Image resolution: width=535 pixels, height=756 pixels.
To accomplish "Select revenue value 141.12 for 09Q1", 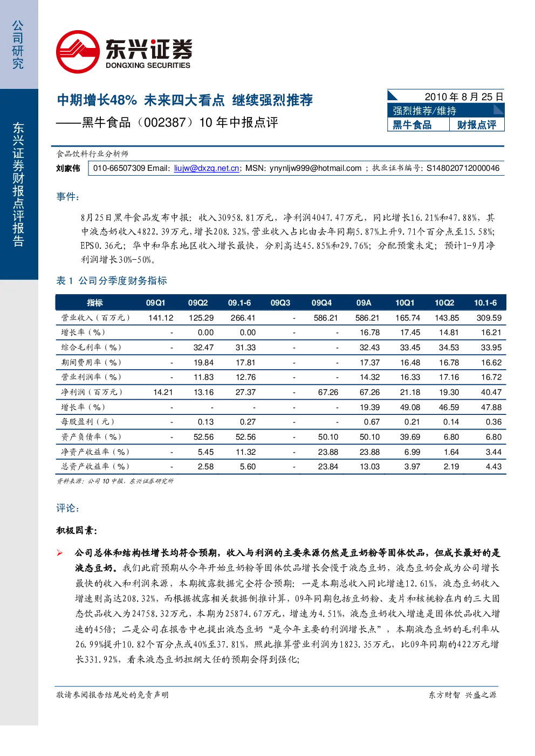I will click(x=161, y=318).
